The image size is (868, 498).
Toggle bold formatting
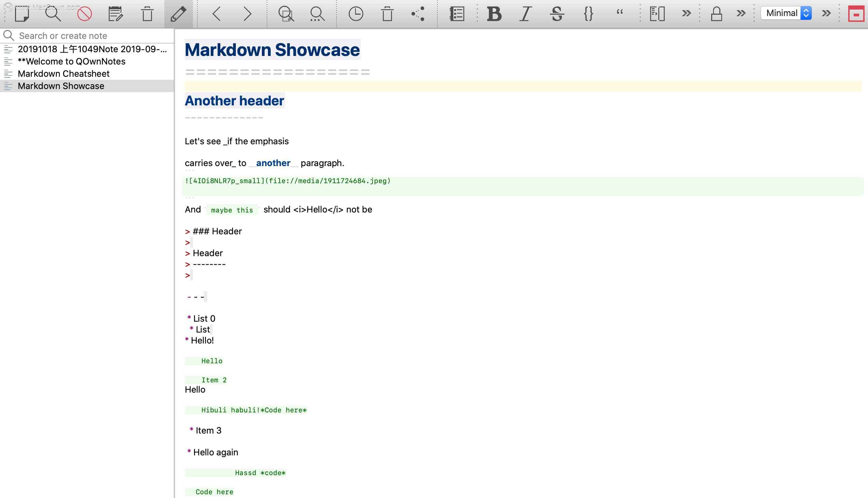click(x=494, y=14)
